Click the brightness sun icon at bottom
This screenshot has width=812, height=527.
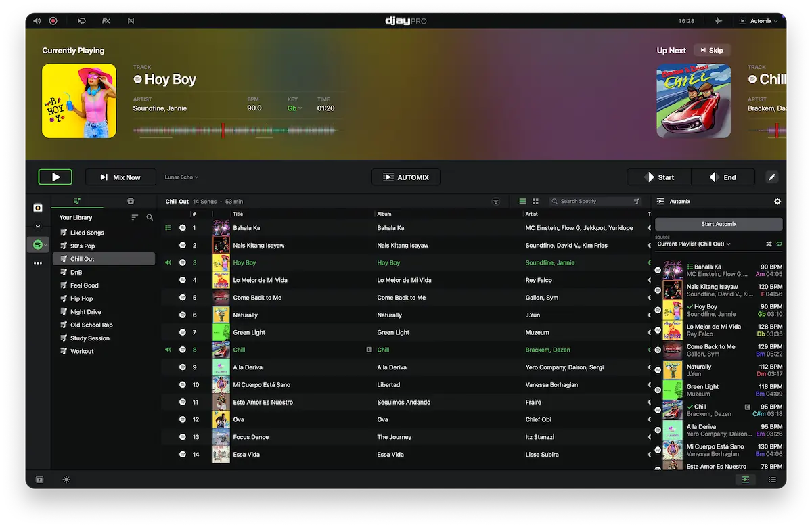[66, 480]
